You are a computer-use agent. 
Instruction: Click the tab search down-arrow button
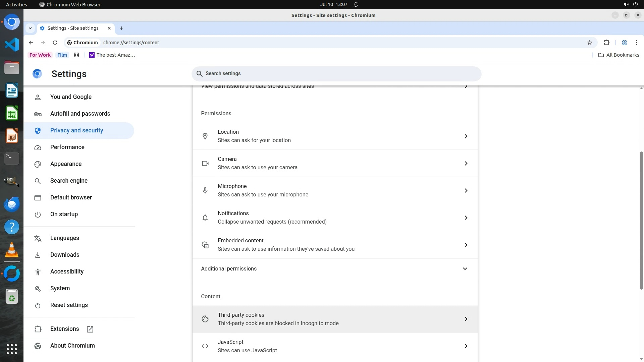pyautogui.click(x=30, y=28)
